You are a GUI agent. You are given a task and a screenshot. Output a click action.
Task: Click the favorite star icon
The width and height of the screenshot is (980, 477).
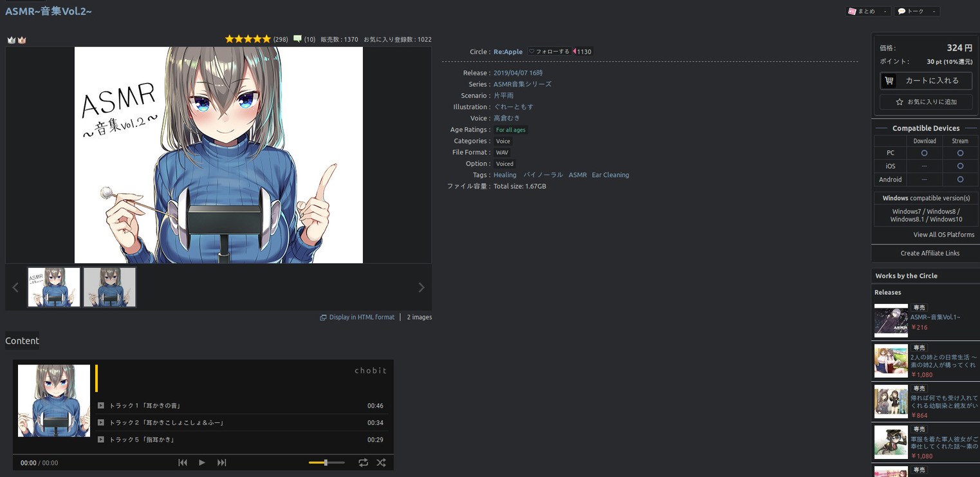[900, 102]
